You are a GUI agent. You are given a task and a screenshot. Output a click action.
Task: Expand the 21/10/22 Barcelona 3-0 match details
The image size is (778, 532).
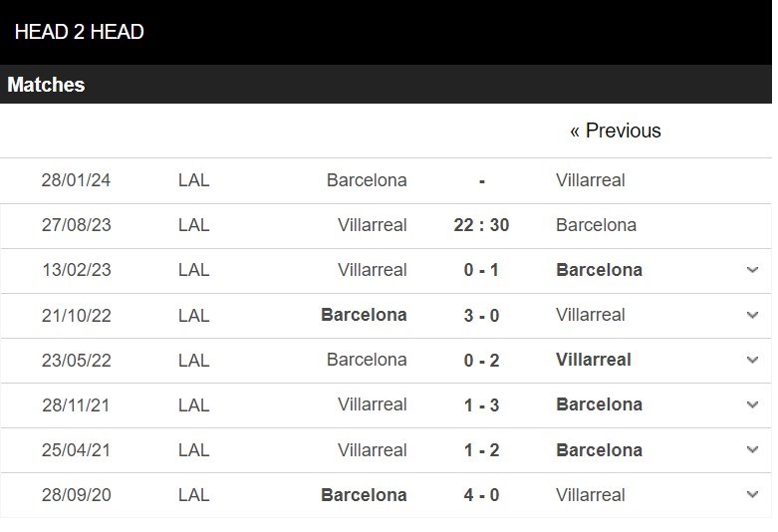tap(752, 315)
